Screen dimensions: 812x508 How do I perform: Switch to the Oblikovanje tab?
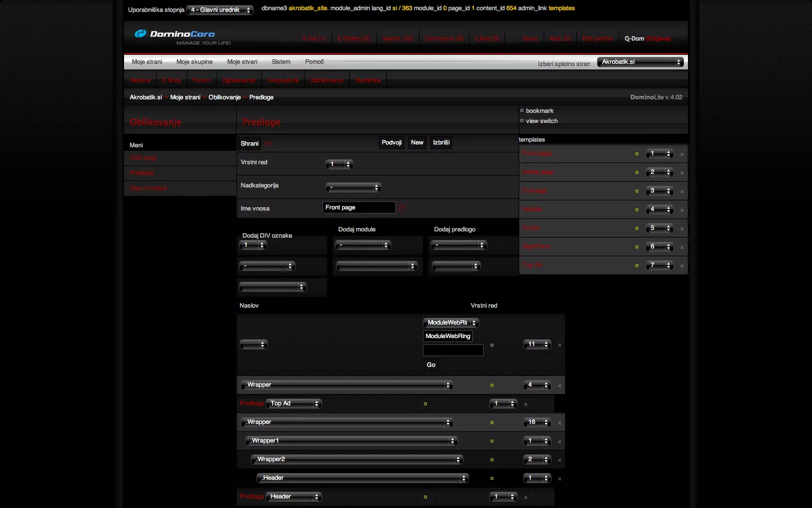click(327, 80)
